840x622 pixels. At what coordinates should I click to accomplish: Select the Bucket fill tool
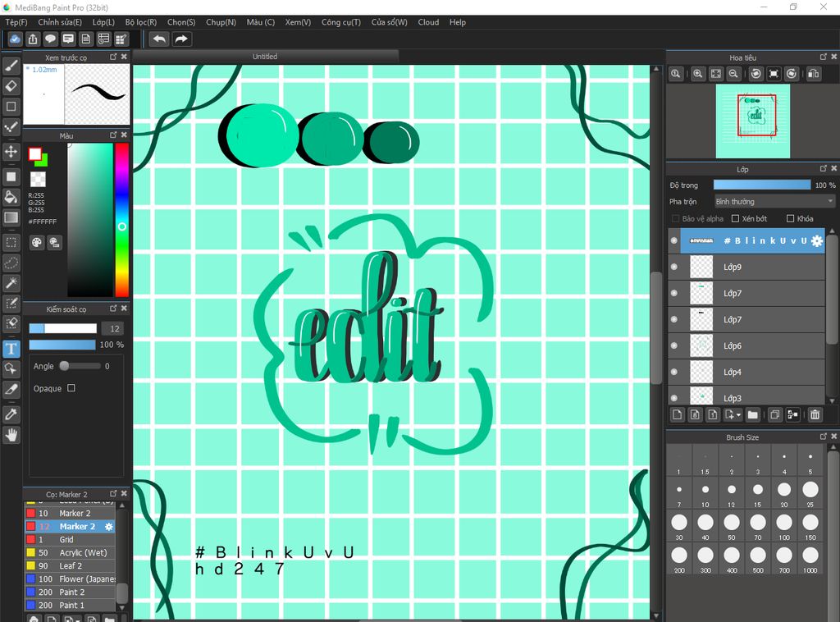pyautogui.click(x=11, y=197)
